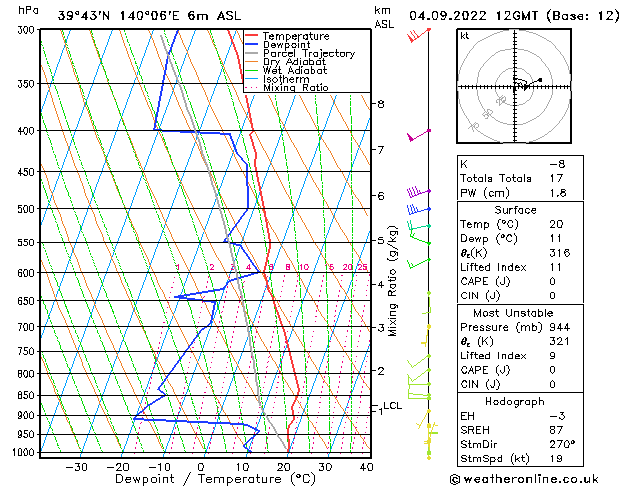
Task: Click the 'Most Unstable' section heading
Action: [x=513, y=313]
